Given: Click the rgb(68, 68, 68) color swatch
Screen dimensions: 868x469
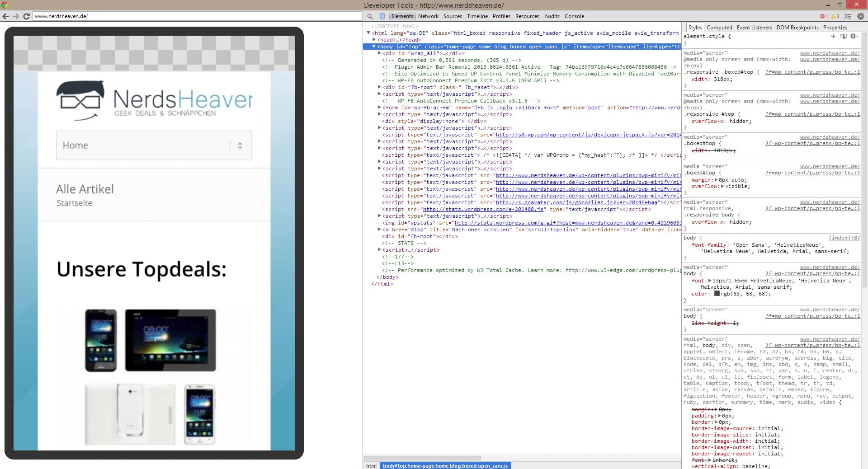Looking at the screenshot, I should click(717, 294).
